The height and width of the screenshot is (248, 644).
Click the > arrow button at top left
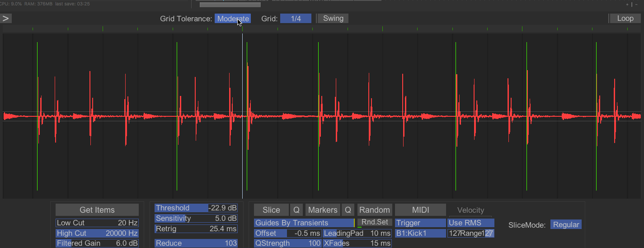(x=6, y=19)
